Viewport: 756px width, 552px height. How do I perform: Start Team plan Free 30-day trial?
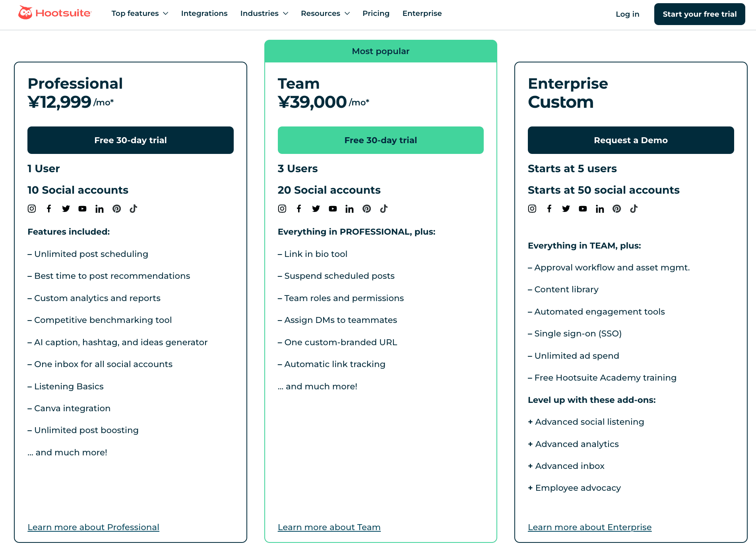[380, 140]
